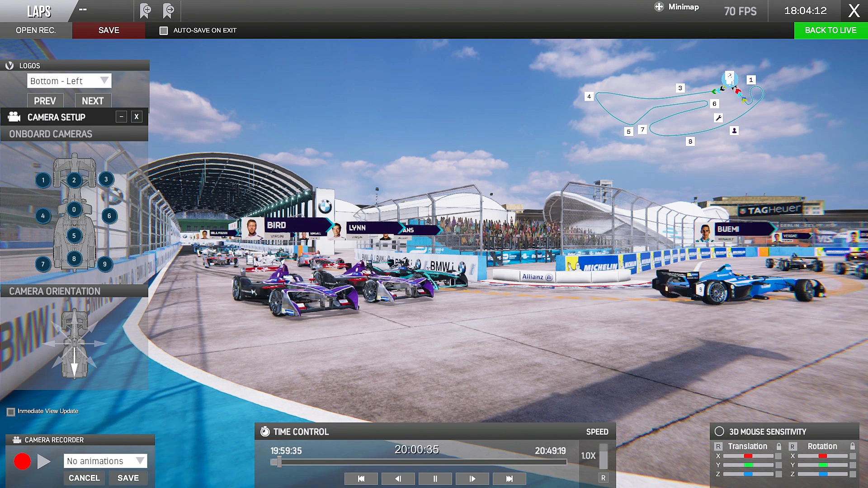Select onboard camera 7 on the car diagram
The height and width of the screenshot is (488, 868).
pos(43,264)
